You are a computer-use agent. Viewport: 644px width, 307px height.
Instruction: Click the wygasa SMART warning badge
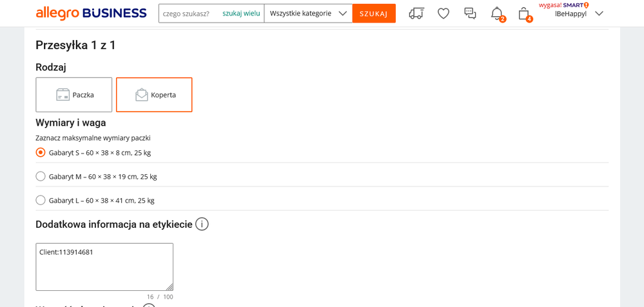click(x=563, y=5)
